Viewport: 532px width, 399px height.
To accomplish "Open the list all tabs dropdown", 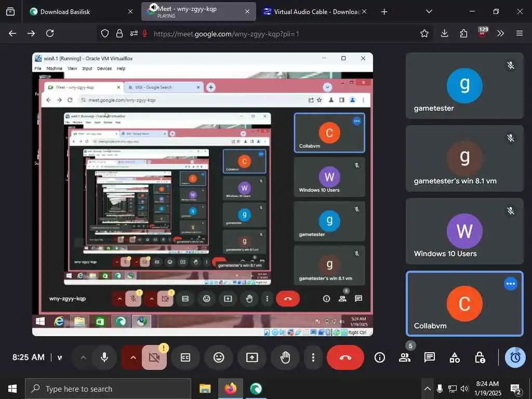I will pos(429,11).
